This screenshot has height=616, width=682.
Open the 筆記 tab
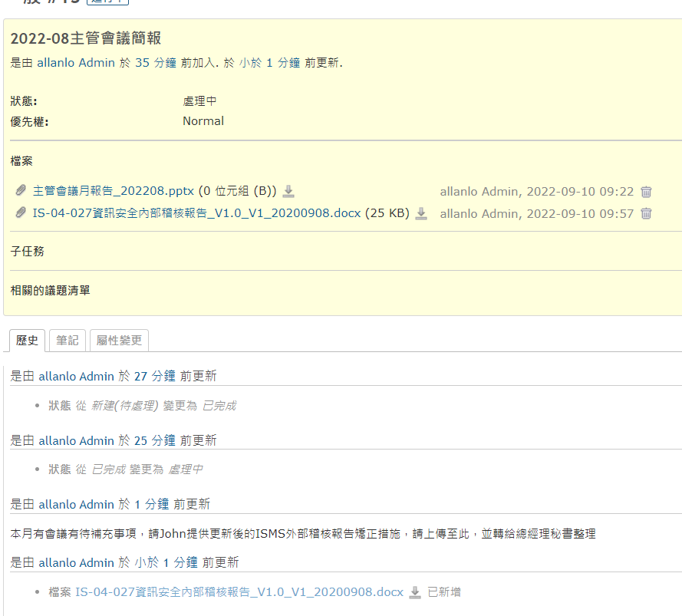coord(68,340)
